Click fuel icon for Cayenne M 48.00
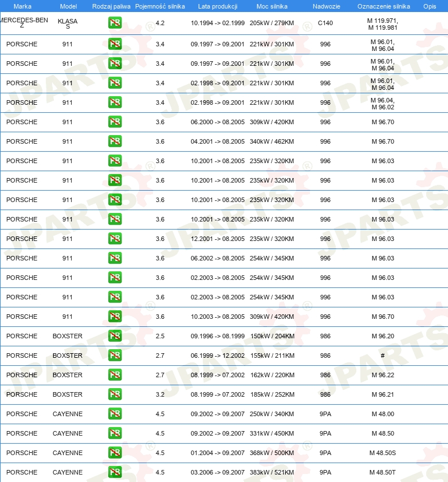Image resolution: width=448 pixels, height=482 pixels. point(115,414)
